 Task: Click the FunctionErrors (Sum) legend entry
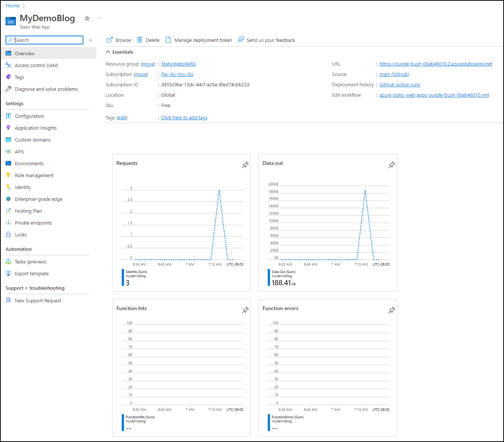tap(288, 417)
